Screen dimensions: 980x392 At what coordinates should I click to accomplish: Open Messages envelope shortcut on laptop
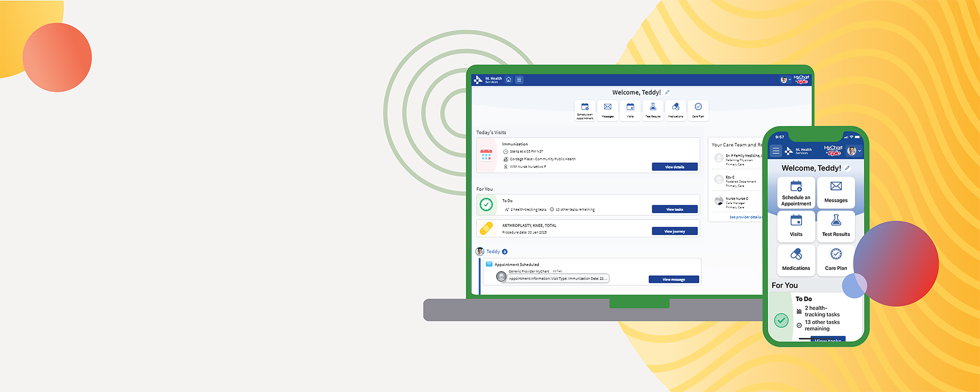point(607,110)
